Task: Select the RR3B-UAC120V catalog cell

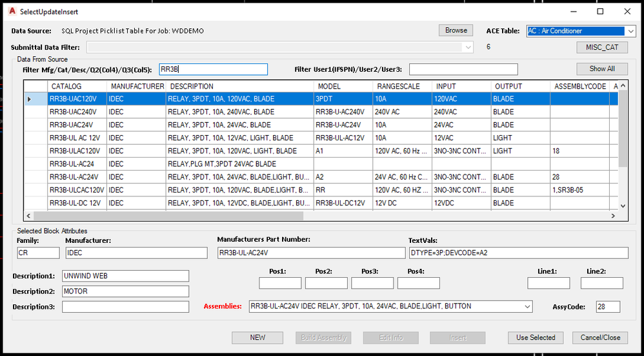Action: point(77,99)
